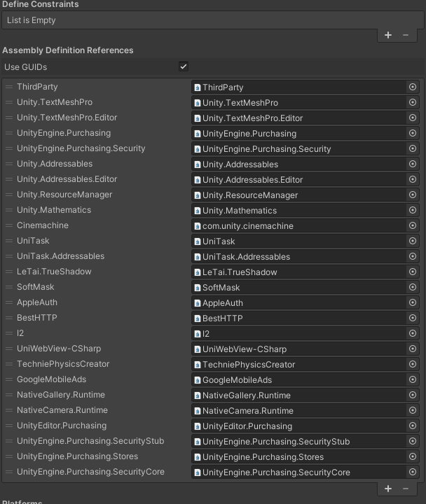
Task: Open object picker for UnityEngine.Purchasing reference
Action: pyautogui.click(x=413, y=133)
